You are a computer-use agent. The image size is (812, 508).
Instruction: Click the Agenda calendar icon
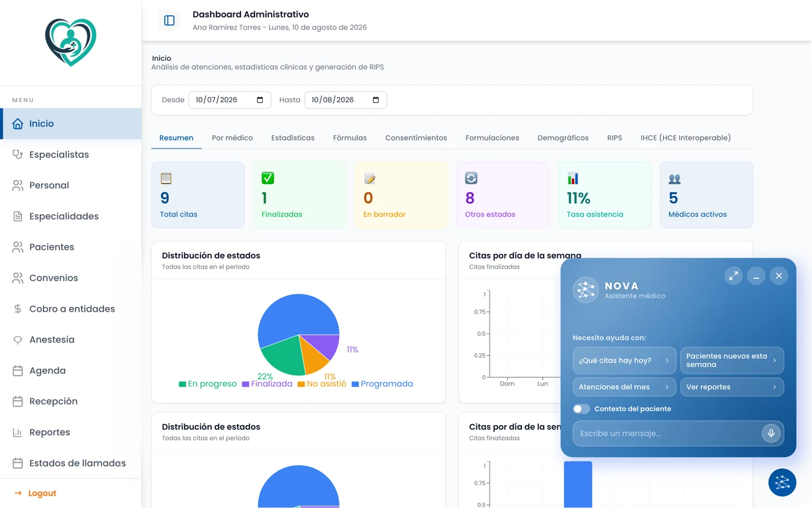(x=18, y=370)
